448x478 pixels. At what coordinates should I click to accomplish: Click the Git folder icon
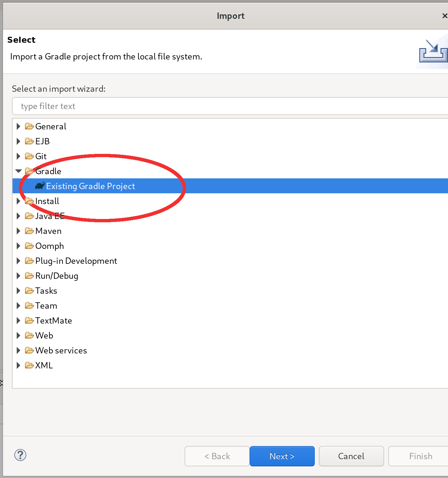coord(29,156)
